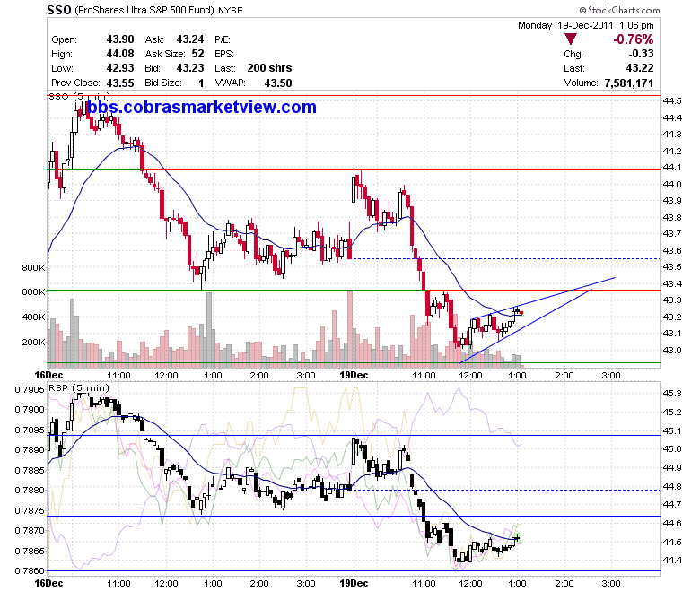This screenshot has height=591, width=700.
Task: Click the High value 44.08
Action: tap(120, 54)
